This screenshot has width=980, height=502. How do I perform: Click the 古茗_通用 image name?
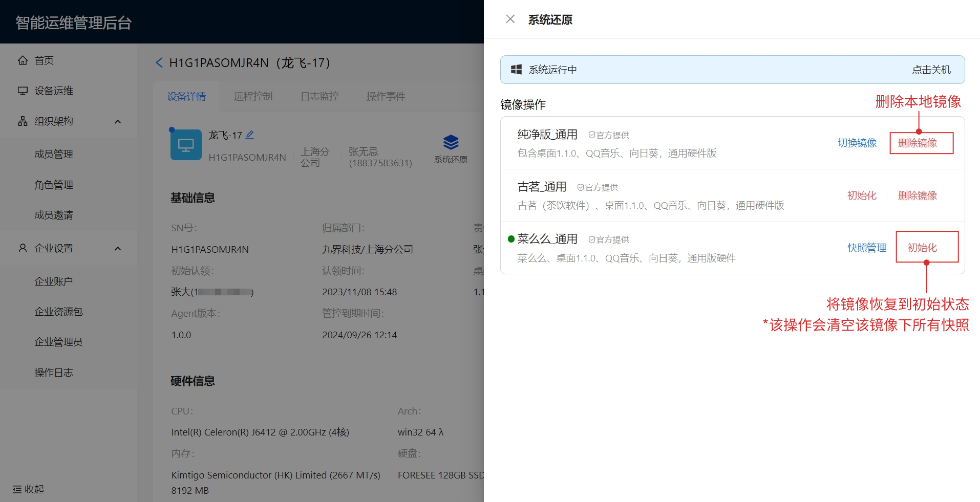(542, 187)
